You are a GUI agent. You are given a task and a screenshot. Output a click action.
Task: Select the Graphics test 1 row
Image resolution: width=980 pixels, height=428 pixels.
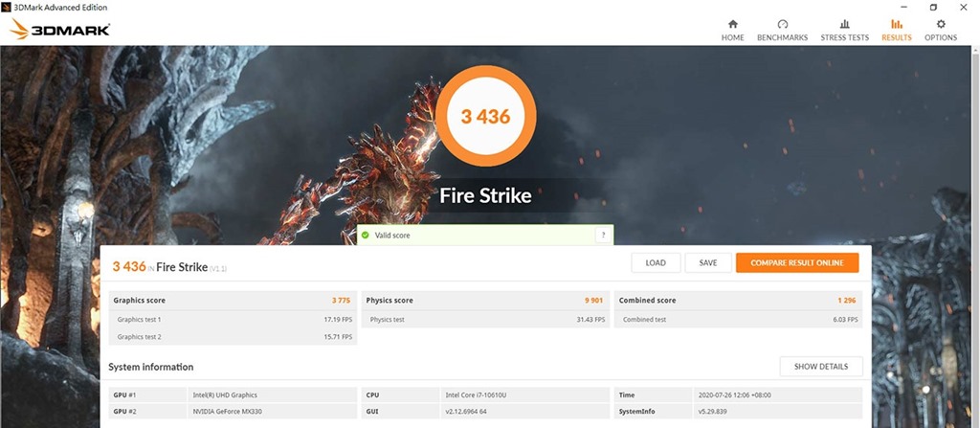point(234,319)
